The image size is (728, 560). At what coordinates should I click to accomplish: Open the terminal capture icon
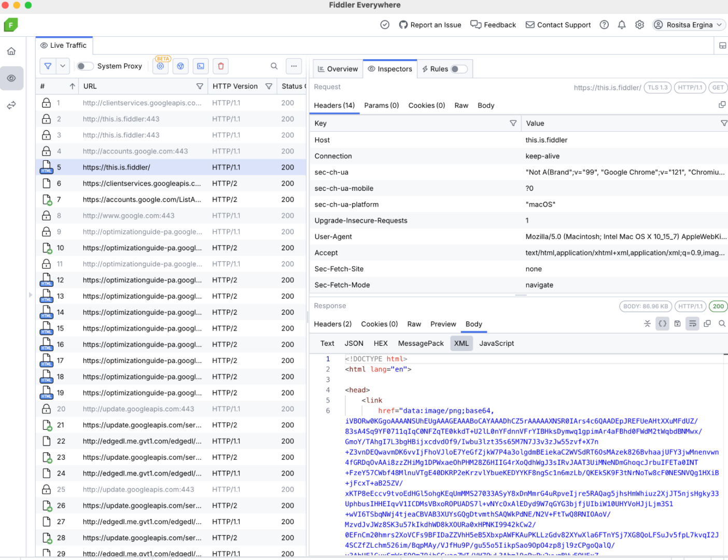click(x=201, y=66)
